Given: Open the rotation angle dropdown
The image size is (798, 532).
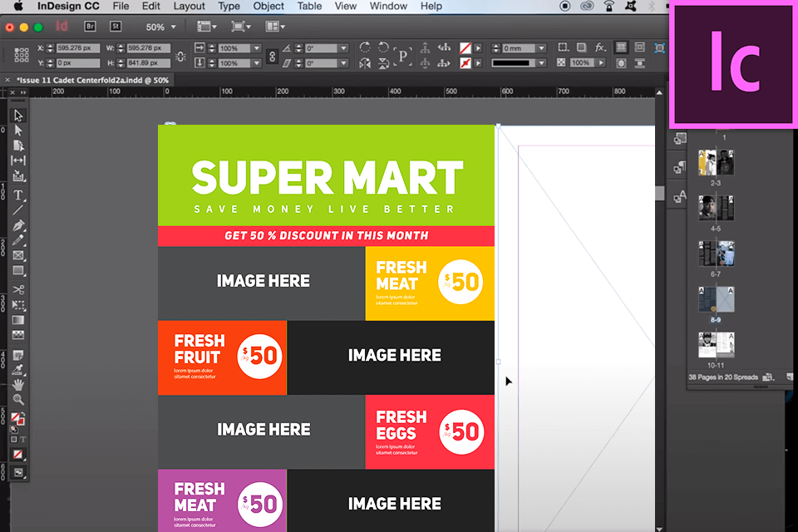Looking at the screenshot, I should [342, 48].
